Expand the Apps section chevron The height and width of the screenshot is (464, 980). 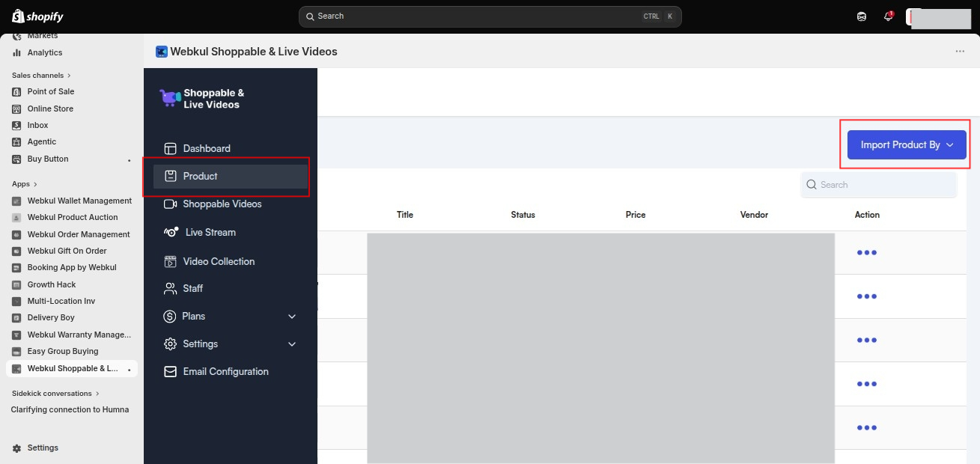click(x=35, y=184)
